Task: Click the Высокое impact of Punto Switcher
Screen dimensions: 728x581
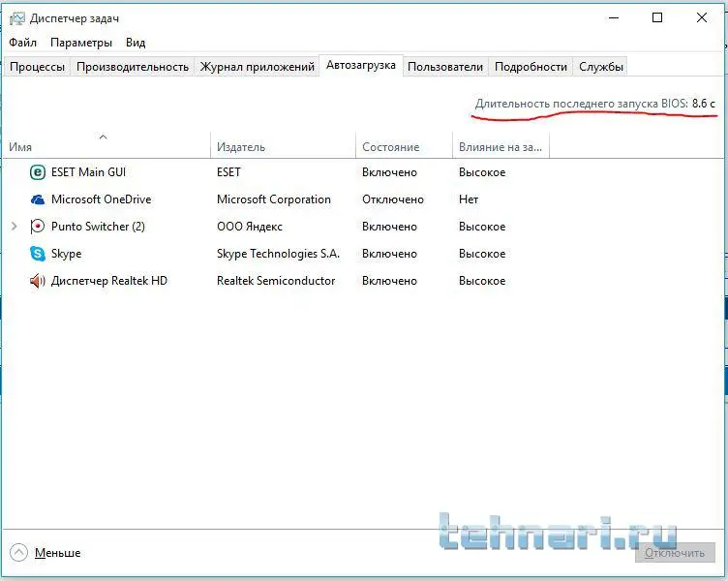Action: pyautogui.click(x=482, y=227)
